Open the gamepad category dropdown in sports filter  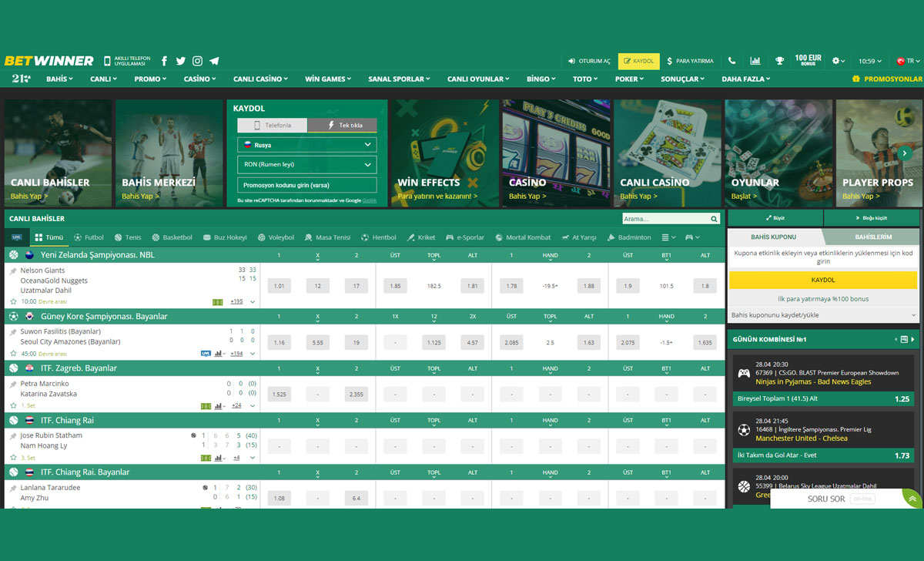coord(693,237)
